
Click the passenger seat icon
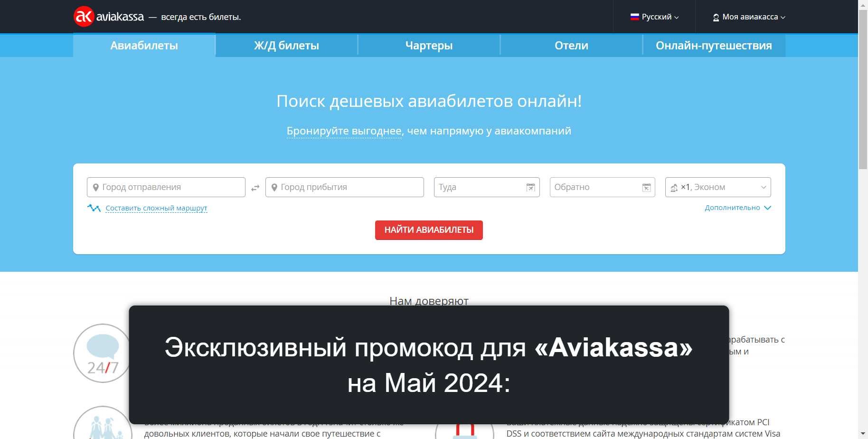tap(674, 188)
